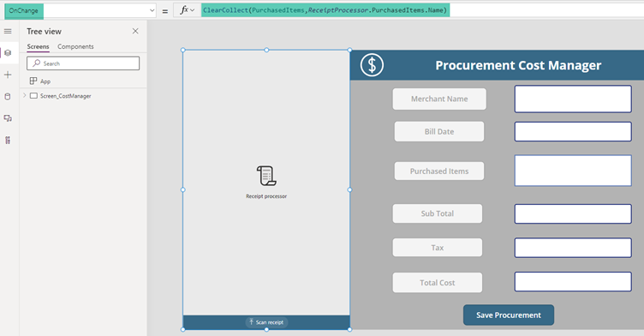Select the Sub Total label
Viewport: 644px width, 336px height.
[x=438, y=213]
